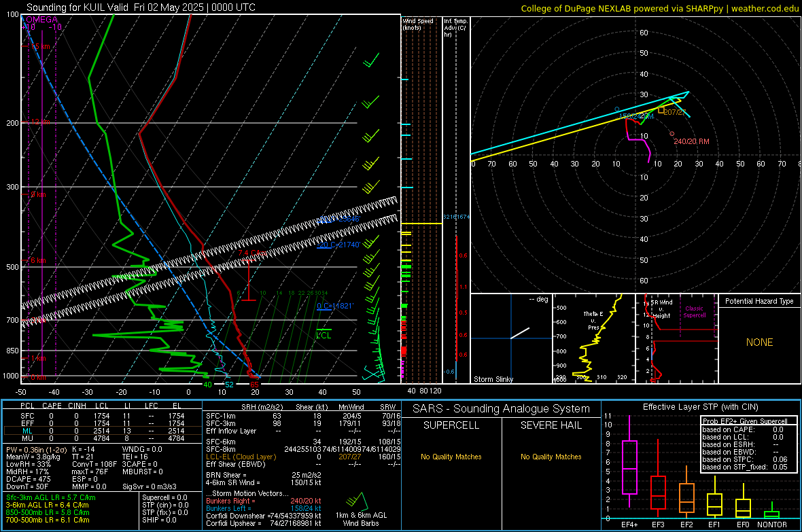
Task: Click the blue 'Bunkers Left = 158/24 kt' line
Action: coord(264,508)
